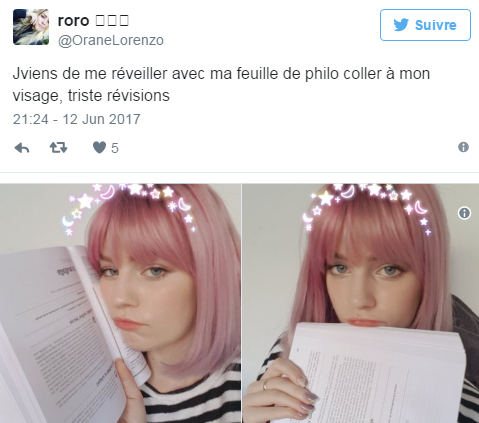Click the like count number 5
The image size is (479, 423).
coord(115,148)
